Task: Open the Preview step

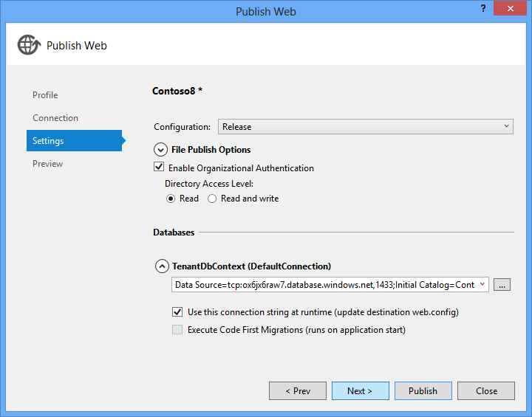Action: coord(47,164)
